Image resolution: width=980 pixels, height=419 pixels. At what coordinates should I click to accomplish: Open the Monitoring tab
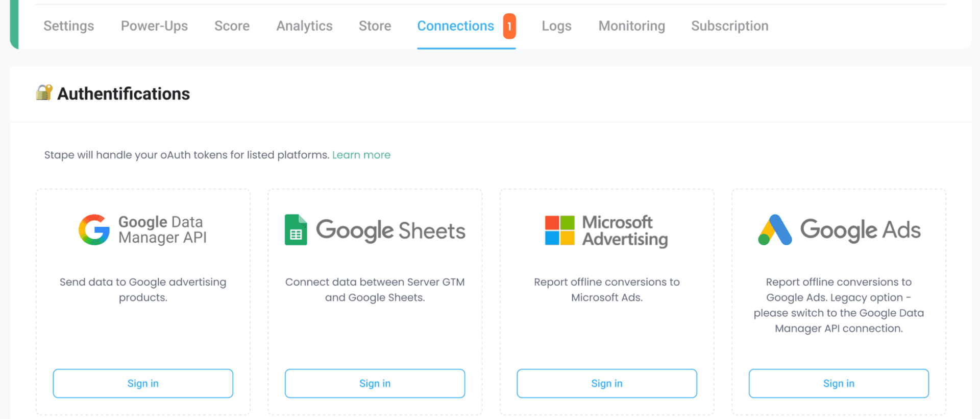click(631, 26)
